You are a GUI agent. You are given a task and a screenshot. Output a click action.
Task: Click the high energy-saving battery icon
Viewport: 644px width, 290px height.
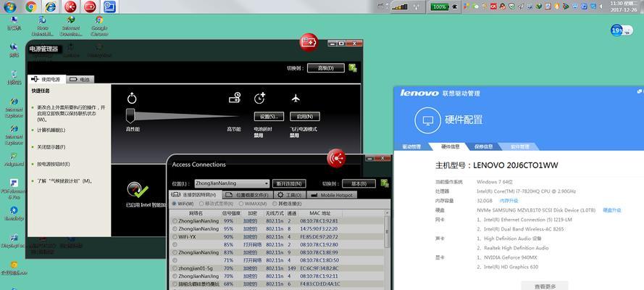tap(235, 98)
